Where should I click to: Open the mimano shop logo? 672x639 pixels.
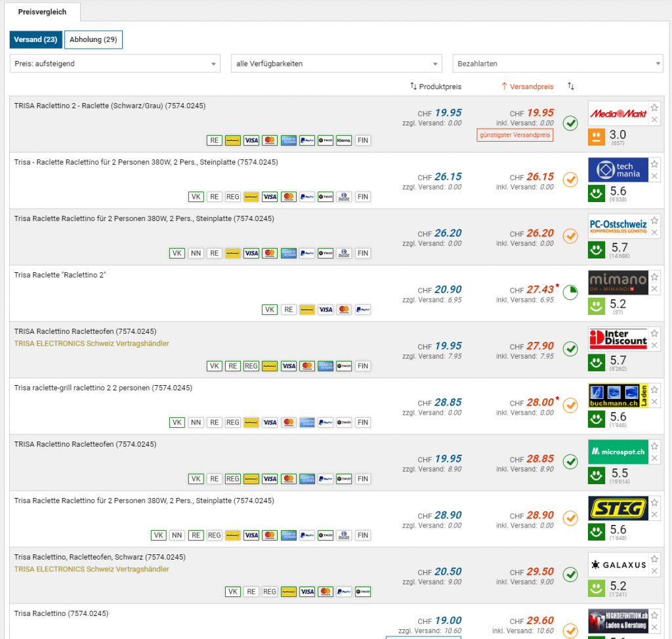[x=618, y=283]
